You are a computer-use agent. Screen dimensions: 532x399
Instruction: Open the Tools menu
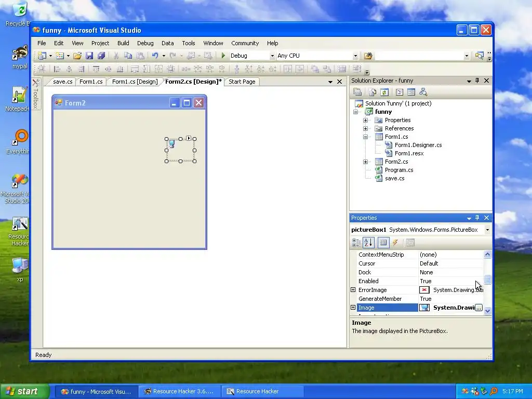pos(188,43)
